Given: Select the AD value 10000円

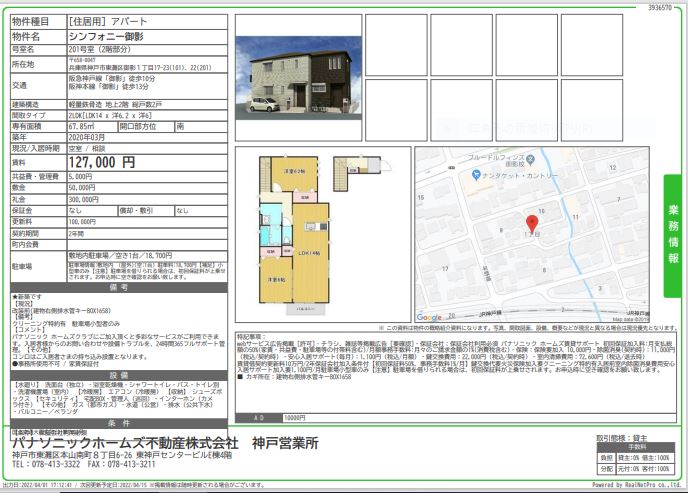Looking at the screenshot, I should (x=294, y=418).
